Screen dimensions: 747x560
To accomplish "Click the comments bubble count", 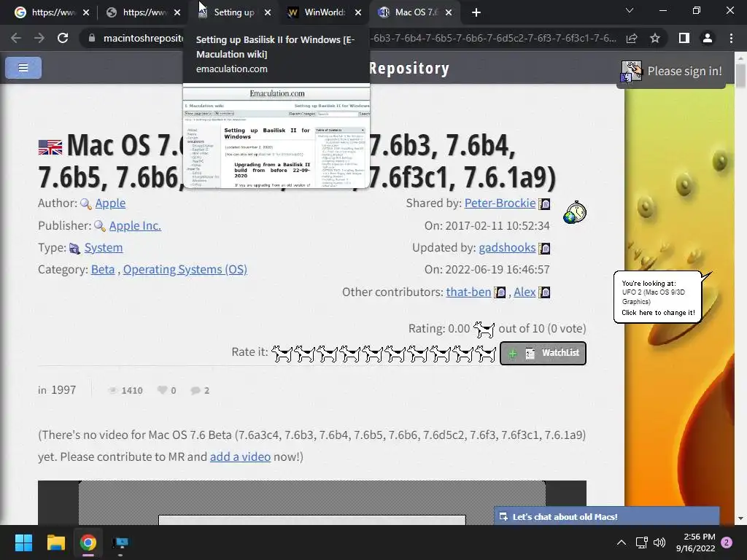I will [x=200, y=391].
